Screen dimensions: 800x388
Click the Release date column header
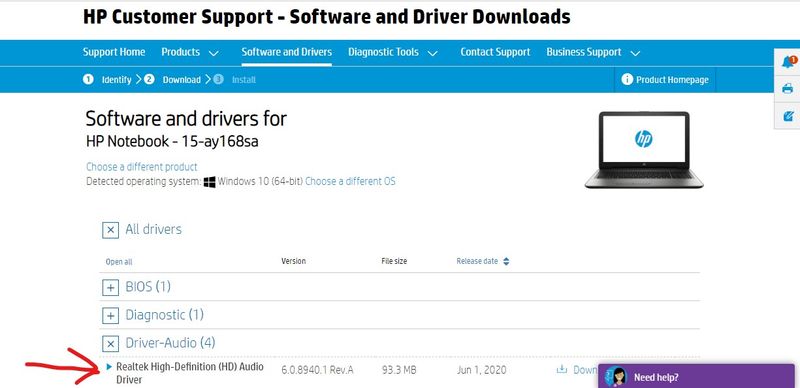(477, 261)
